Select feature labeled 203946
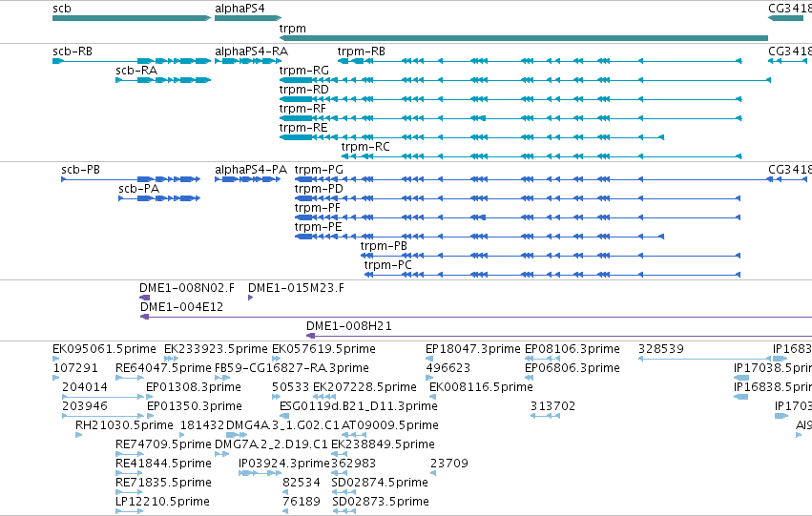This screenshot has height=516, width=812. click(85, 406)
